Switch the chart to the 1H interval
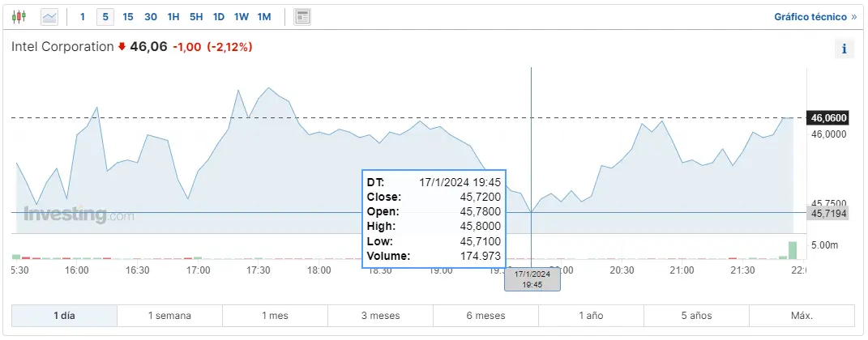The width and height of the screenshot is (868, 340). click(173, 17)
